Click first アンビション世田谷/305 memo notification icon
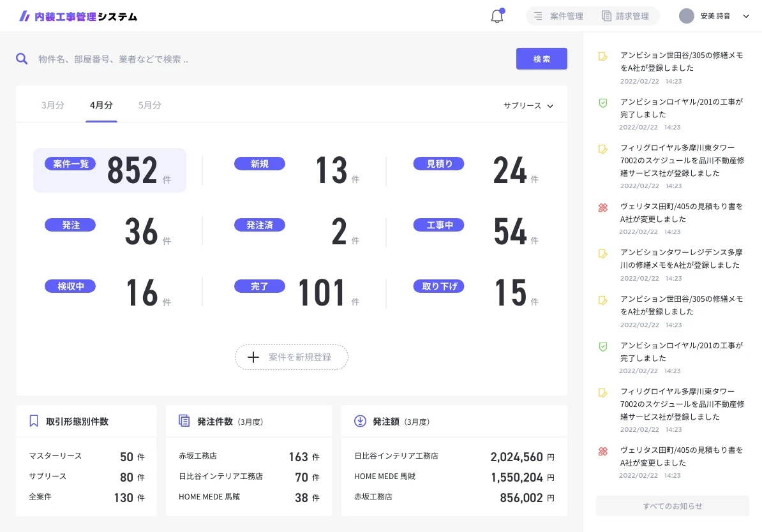Viewport: 762px width, 532px height. coord(602,57)
